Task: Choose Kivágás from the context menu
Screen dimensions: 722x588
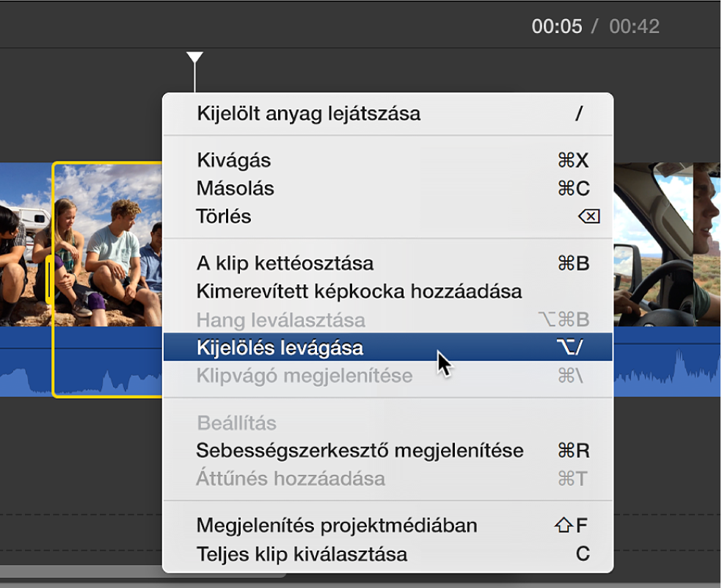Action: (x=233, y=160)
